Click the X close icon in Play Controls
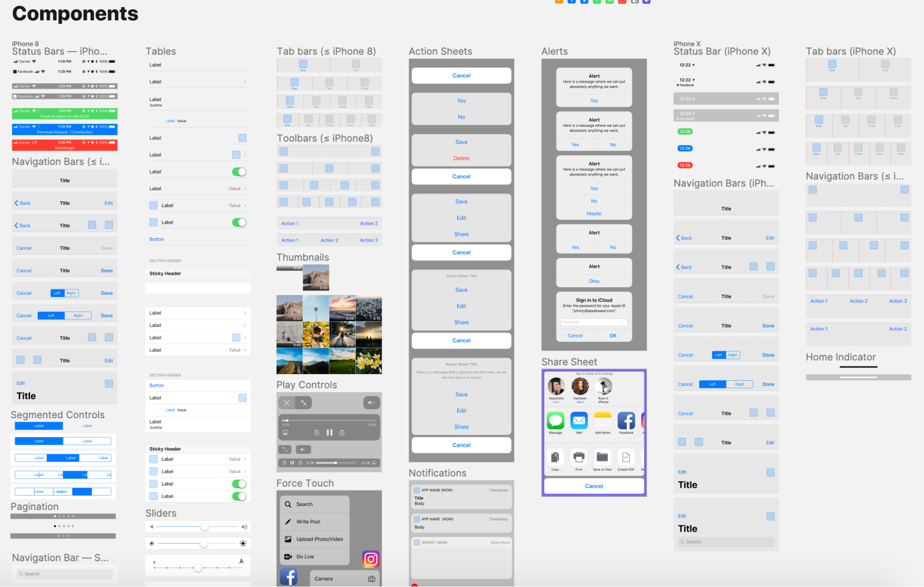The width and height of the screenshot is (924, 587). 287,402
